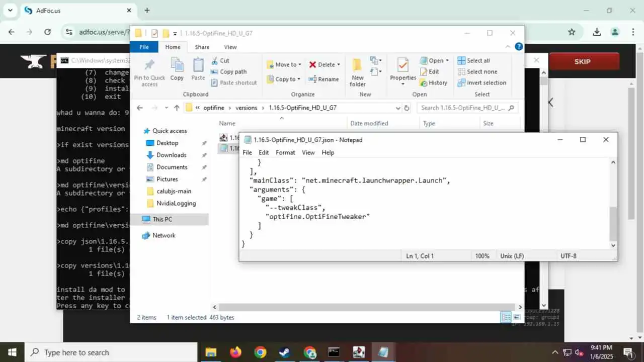Open Steam from the taskbar

[x=285, y=352]
